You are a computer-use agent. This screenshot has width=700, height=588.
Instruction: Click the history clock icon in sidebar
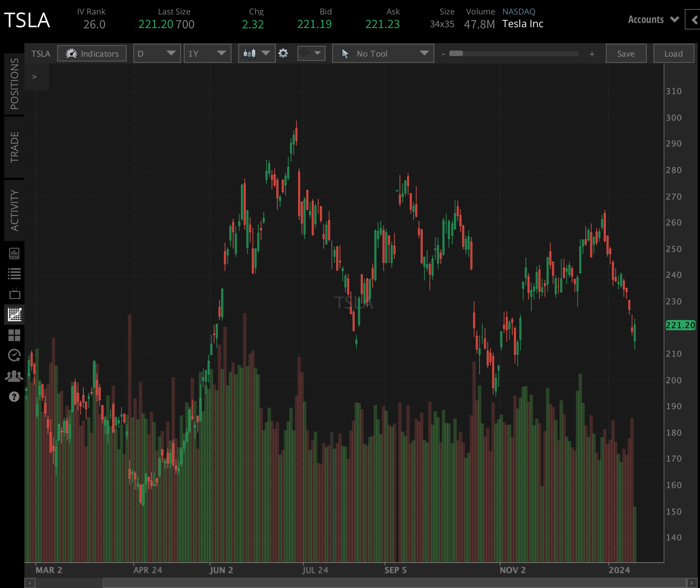click(x=14, y=355)
